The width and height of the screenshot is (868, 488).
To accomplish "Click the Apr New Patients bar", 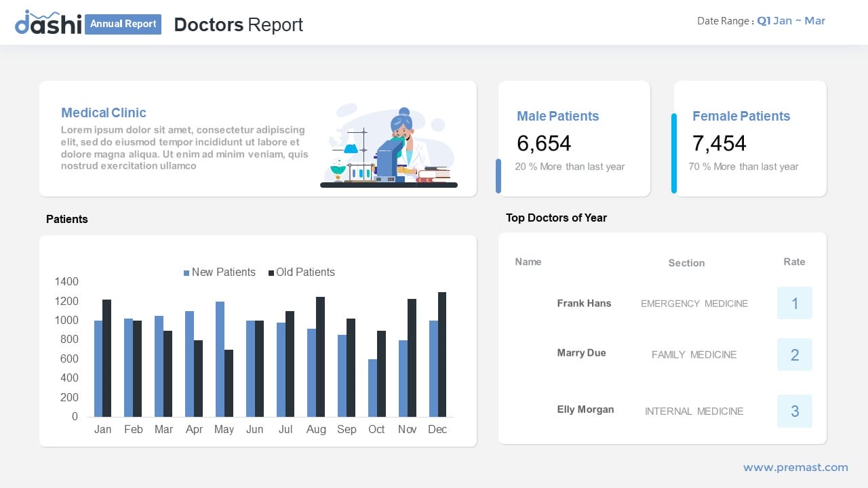I will [x=189, y=363].
